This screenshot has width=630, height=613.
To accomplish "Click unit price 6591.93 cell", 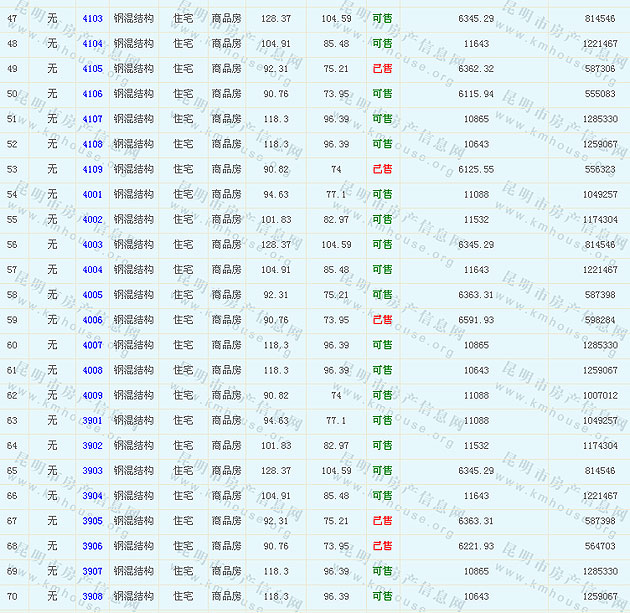I will coord(475,320).
